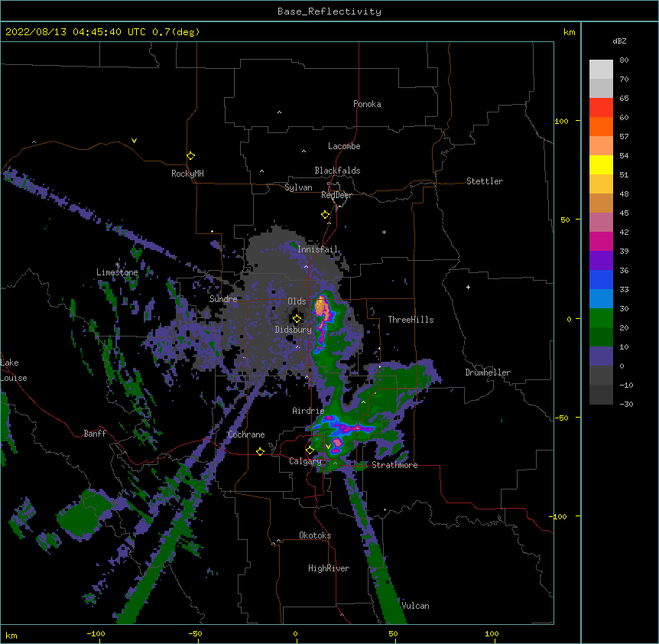The width and height of the screenshot is (659, 644).
Task: Click the yellow diamond marker near RockyMH
Action: pyautogui.click(x=190, y=156)
